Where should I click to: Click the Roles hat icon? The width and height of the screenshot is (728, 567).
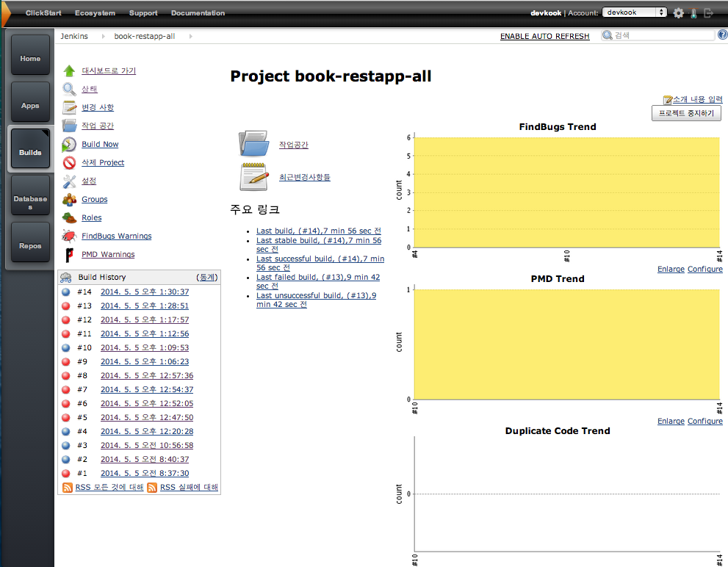[x=69, y=218]
